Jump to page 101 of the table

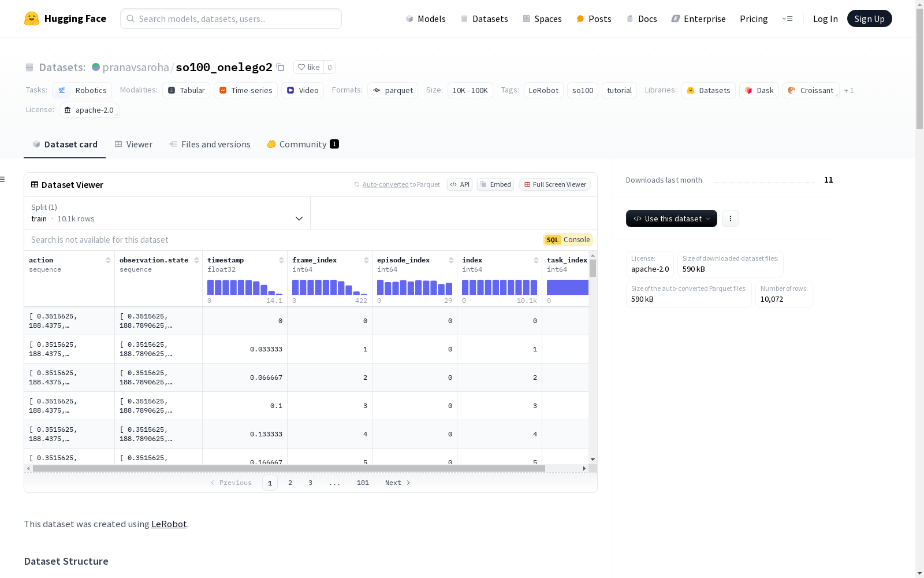[x=363, y=483]
